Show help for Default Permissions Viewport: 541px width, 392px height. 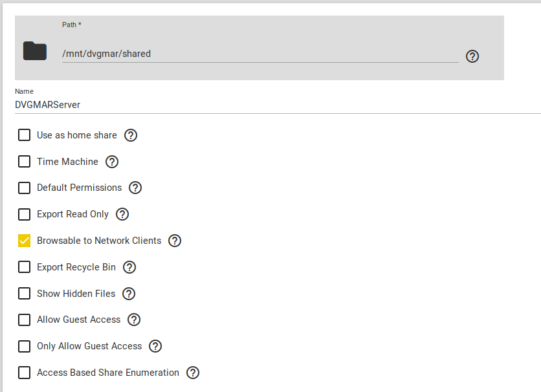pos(135,188)
